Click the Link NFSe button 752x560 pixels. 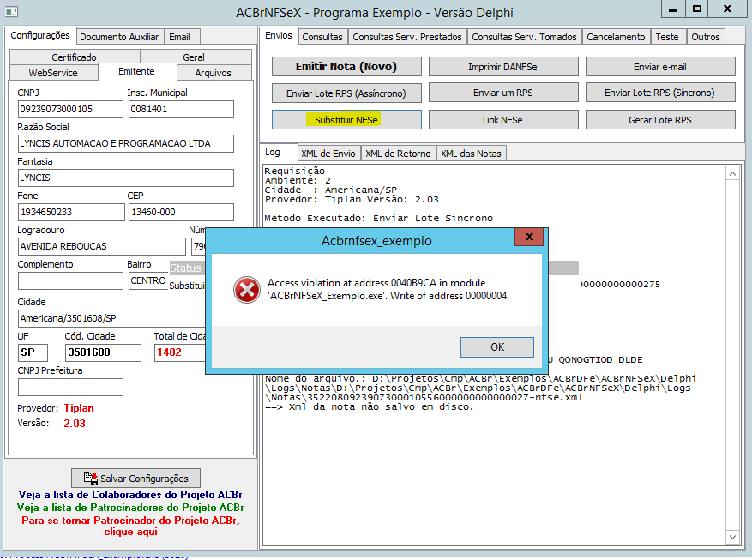(x=502, y=120)
